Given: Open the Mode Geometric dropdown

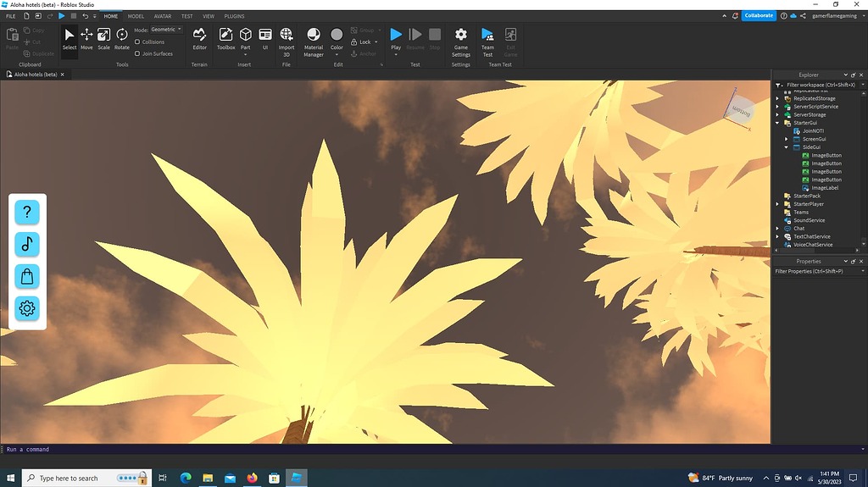Looking at the screenshot, I should [166, 30].
